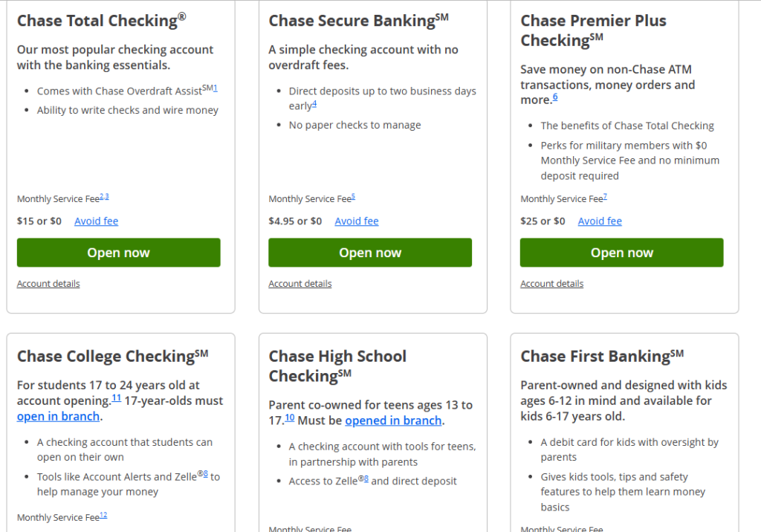761x532 pixels.
Task: Open footnote 1 after Chase Overdraft Assist
Action: [x=216, y=88]
